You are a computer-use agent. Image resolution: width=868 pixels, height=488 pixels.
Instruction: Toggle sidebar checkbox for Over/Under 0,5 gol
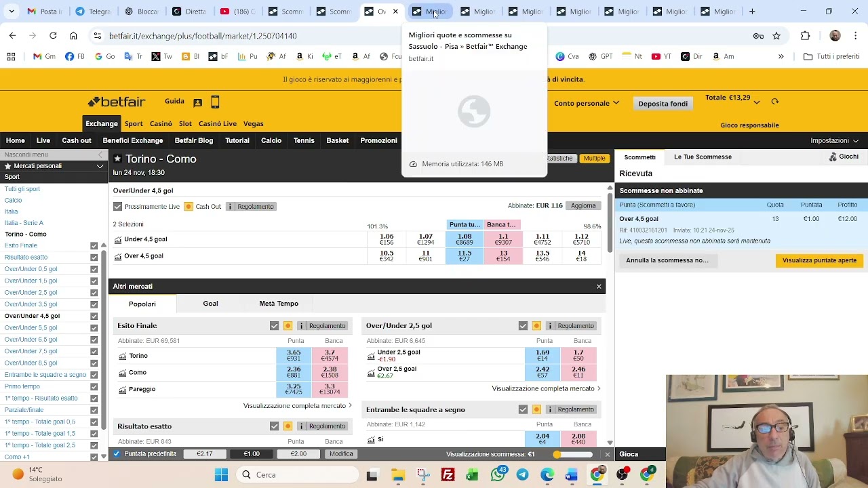pyautogui.click(x=94, y=269)
